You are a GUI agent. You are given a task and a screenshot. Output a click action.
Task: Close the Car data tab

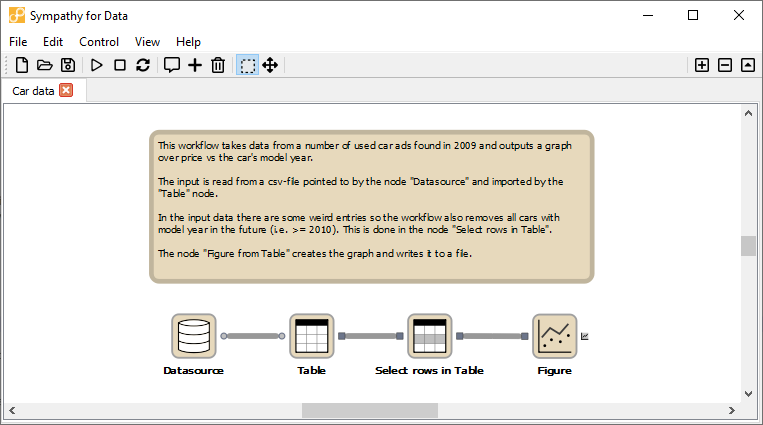67,90
